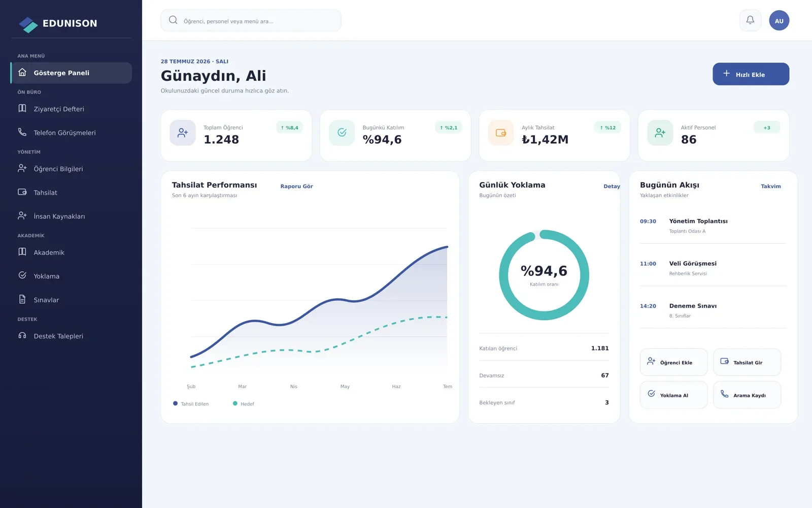Click the Öğrenci Ekle quick button
812x508 pixels.
click(x=673, y=362)
